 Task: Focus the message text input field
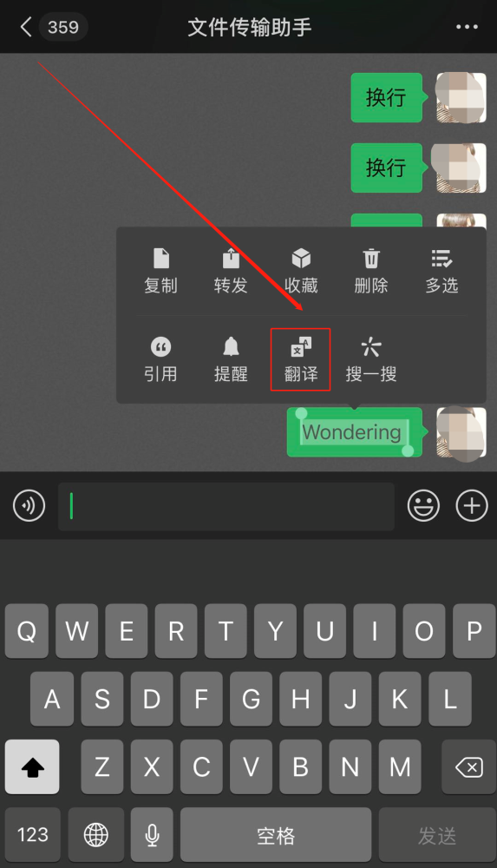pyautogui.click(x=226, y=506)
